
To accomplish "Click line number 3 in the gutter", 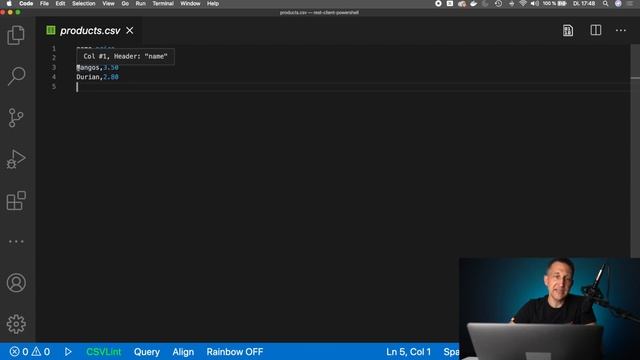I will [54, 67].
